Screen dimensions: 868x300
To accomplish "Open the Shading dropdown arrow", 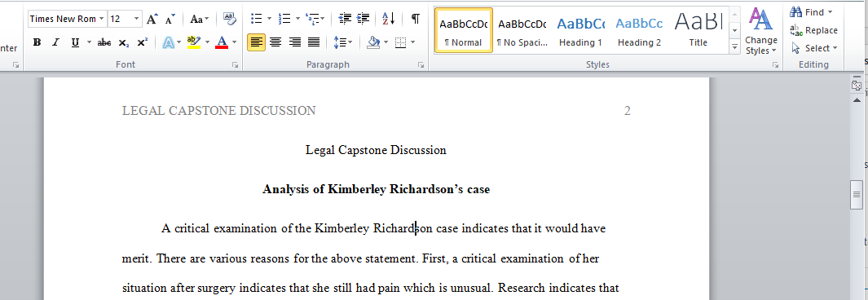I will [x=386, y=42].
